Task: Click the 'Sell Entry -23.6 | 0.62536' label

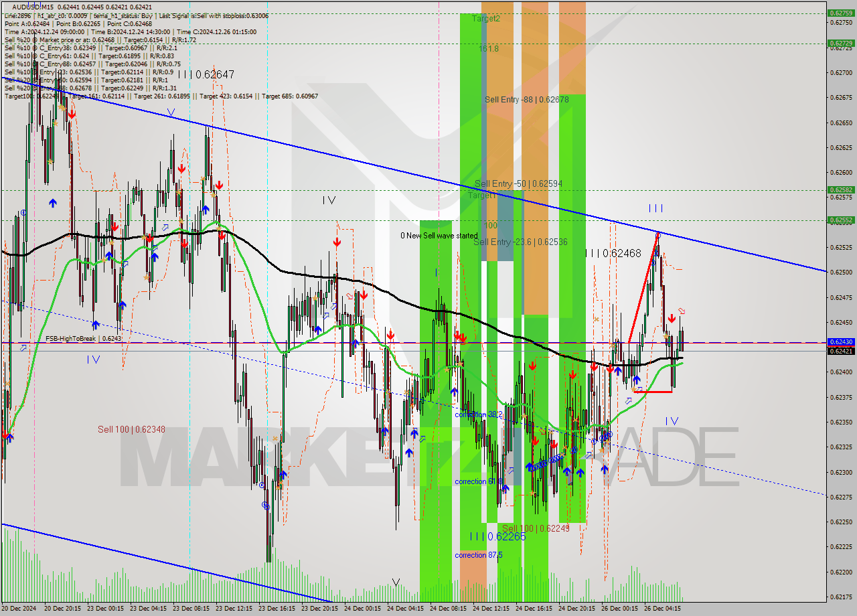Action: tap(520, 242)
